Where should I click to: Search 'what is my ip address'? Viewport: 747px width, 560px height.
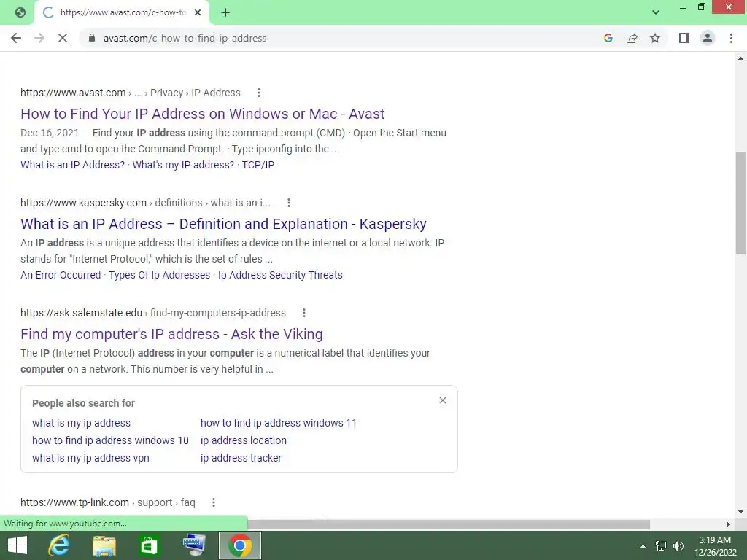pos(82,423)
